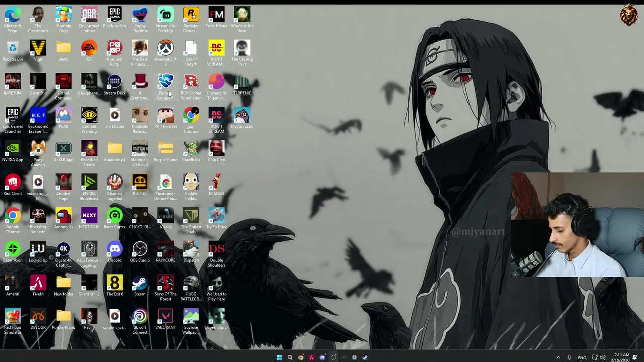Open the Streamlabs Desktop shortcut

tap(166, 20)
